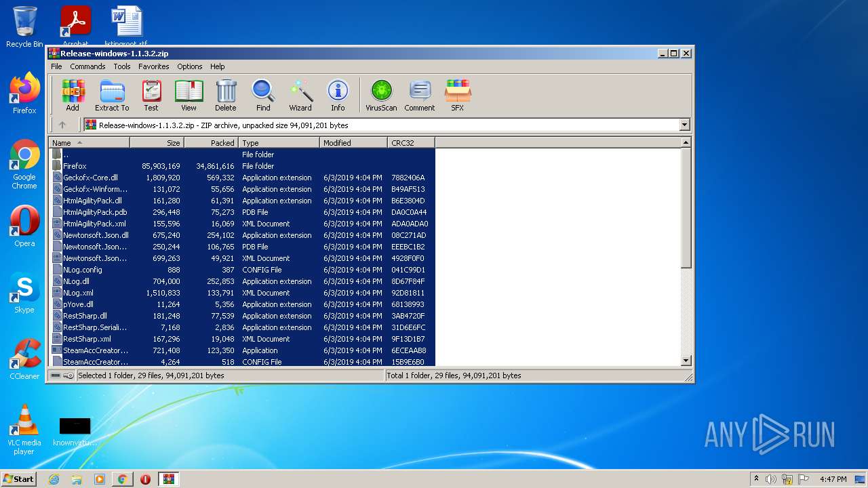Show archive Info
Screen dimensions: 868x488
coord(338,95)
